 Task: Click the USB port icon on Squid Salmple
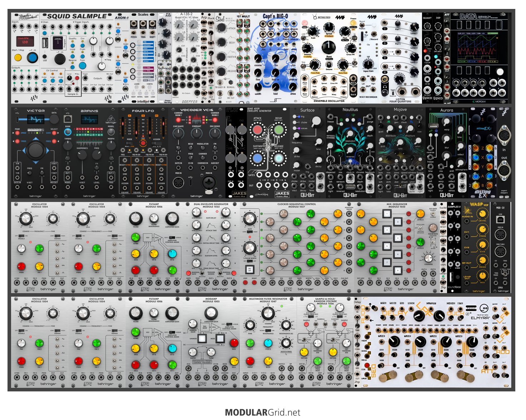tap(45, 43)
